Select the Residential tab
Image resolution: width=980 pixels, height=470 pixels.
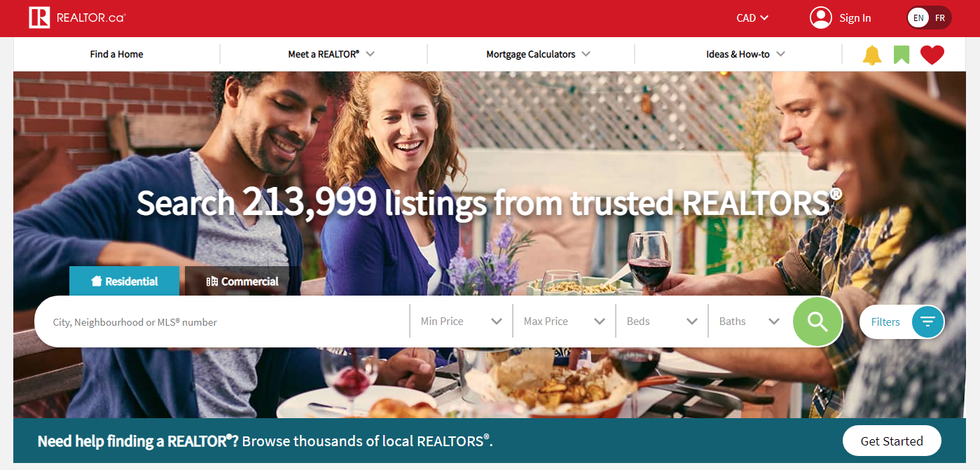[x=124, y=281]
